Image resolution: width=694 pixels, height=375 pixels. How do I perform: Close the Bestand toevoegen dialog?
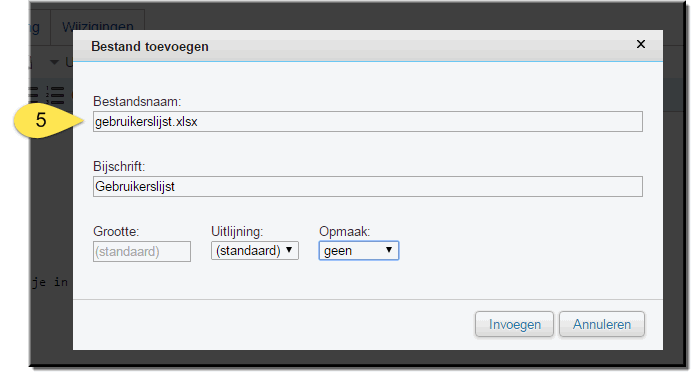click(640, 44)
